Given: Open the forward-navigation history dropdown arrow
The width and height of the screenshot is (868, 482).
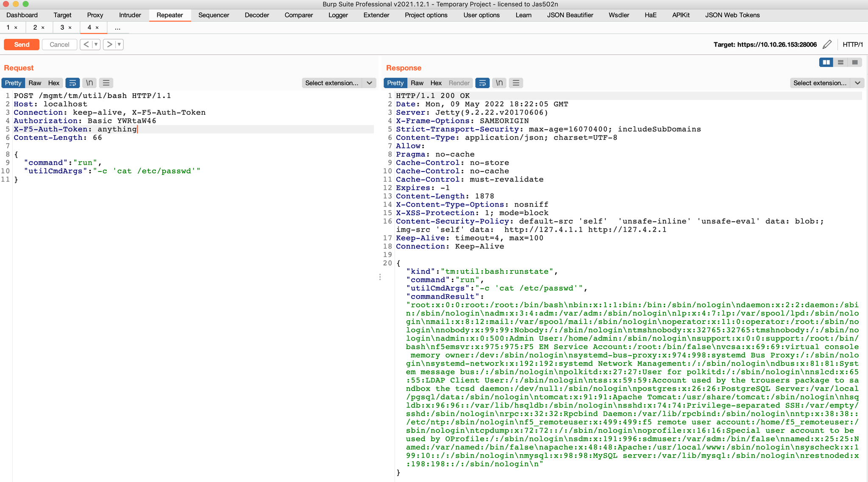Looking at the screenshot, I should click(x=118, y=44).
